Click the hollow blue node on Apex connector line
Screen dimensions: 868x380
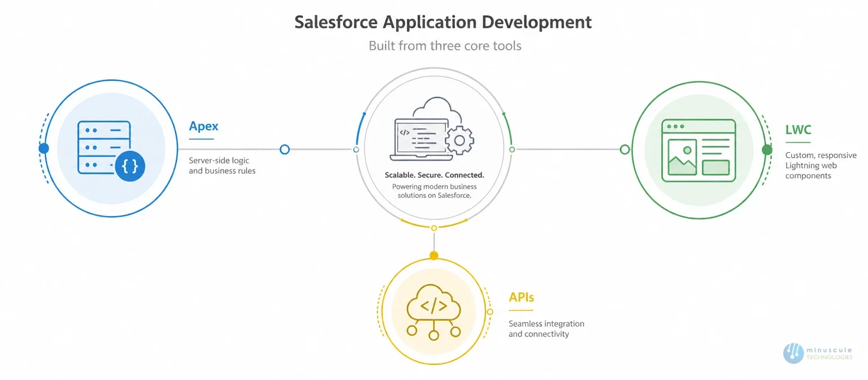(285, 149)
